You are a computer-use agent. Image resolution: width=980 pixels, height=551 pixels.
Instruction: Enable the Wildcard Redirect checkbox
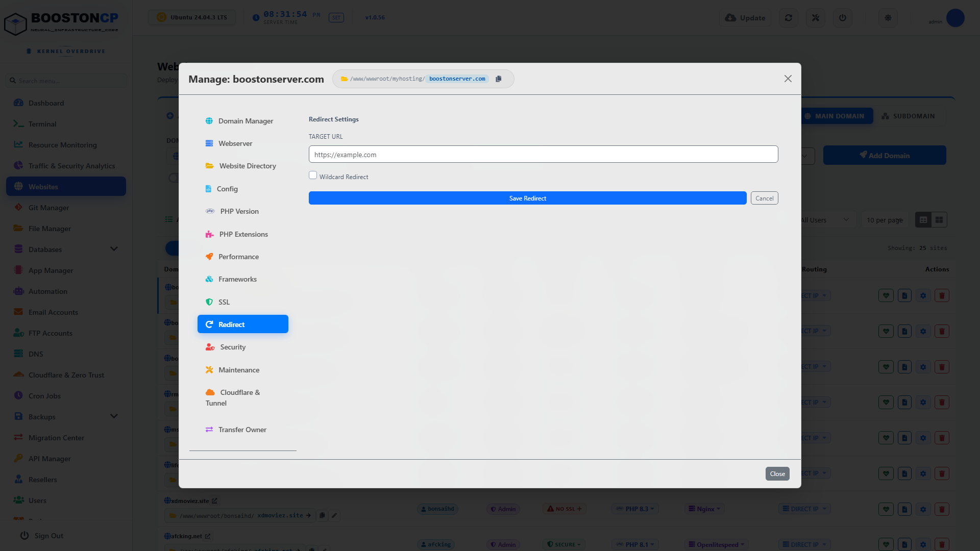[x=313, y=175]
